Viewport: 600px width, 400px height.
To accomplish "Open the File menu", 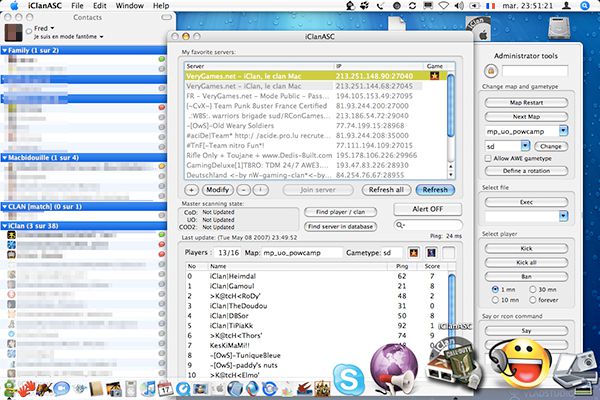I will point(77,6).
